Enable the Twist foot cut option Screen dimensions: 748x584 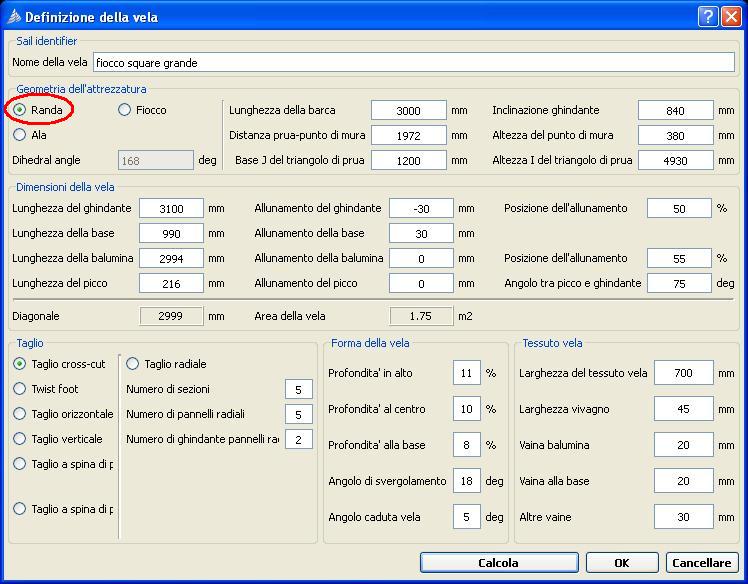pos(20,389)
